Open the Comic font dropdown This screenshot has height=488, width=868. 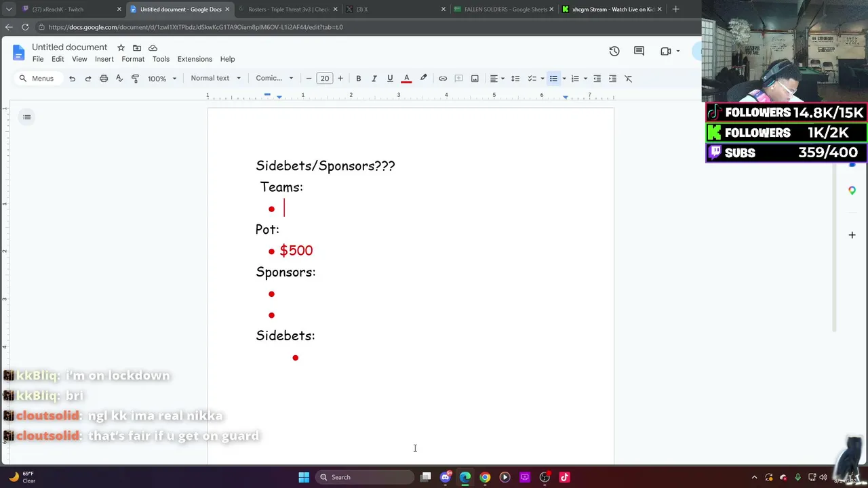tap(275, 79)
